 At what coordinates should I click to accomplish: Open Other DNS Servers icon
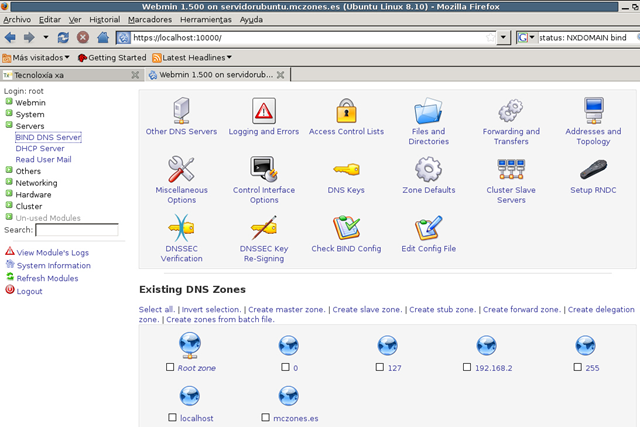pyautogui.click(x=181, y=110)
